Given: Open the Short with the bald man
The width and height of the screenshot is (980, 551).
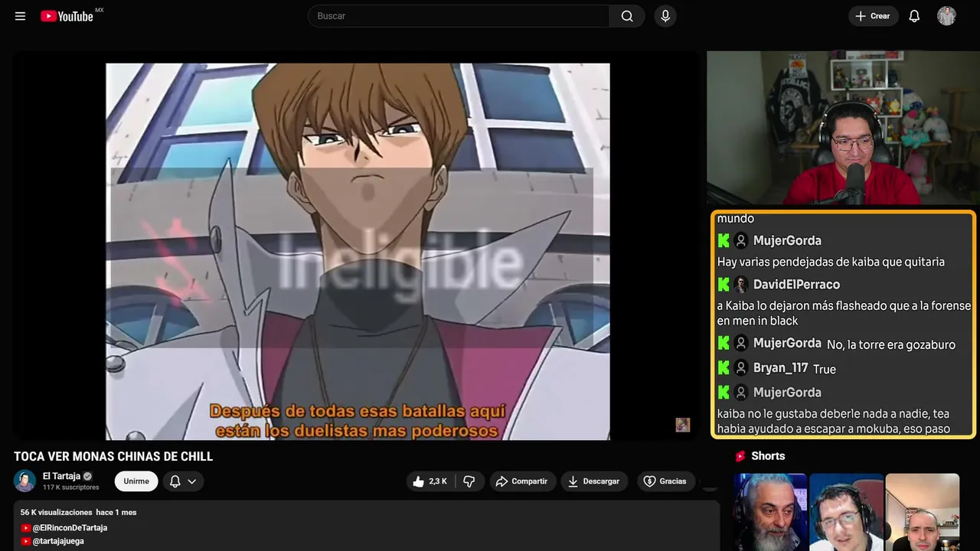Looking at the screenshot, I should (922, 512).
